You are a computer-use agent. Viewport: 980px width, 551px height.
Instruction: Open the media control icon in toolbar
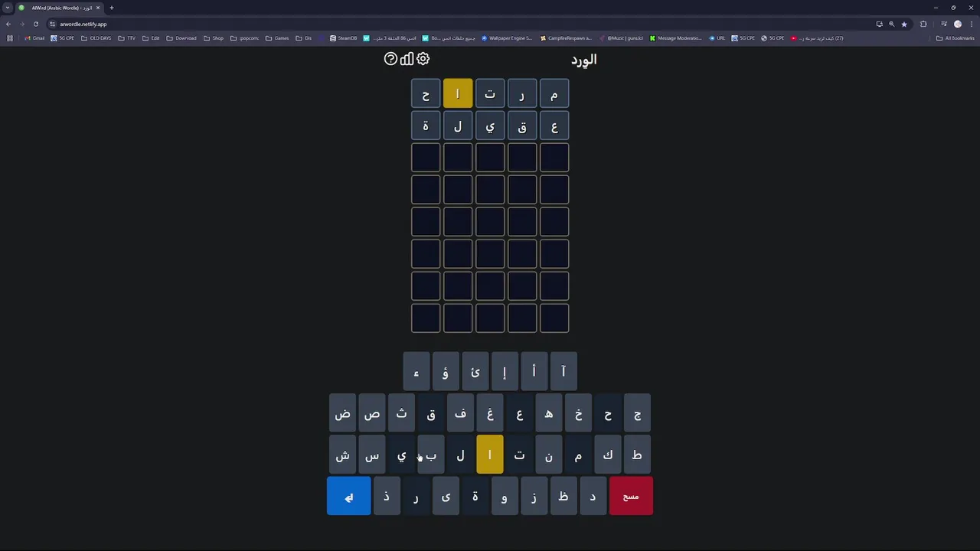[944, 24]
